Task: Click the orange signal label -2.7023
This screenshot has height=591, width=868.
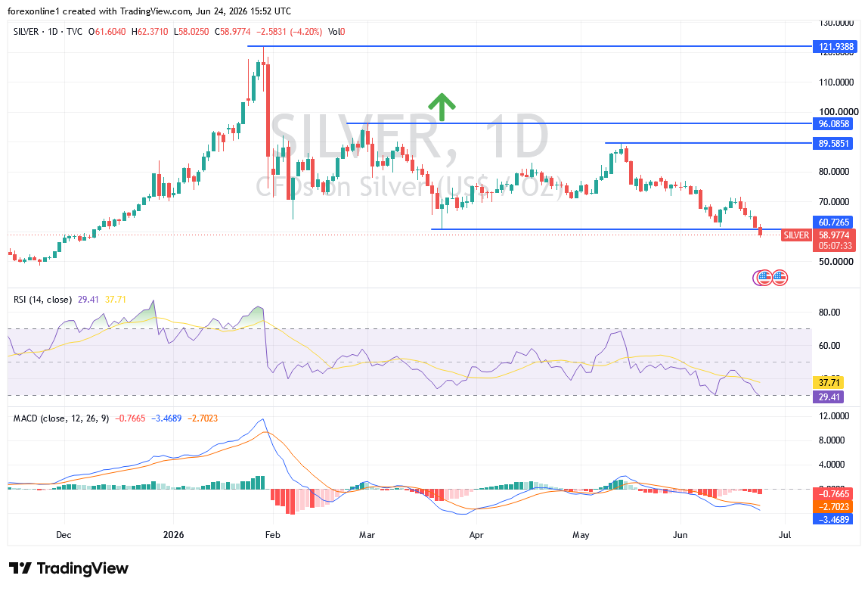Action: [833, 507]
